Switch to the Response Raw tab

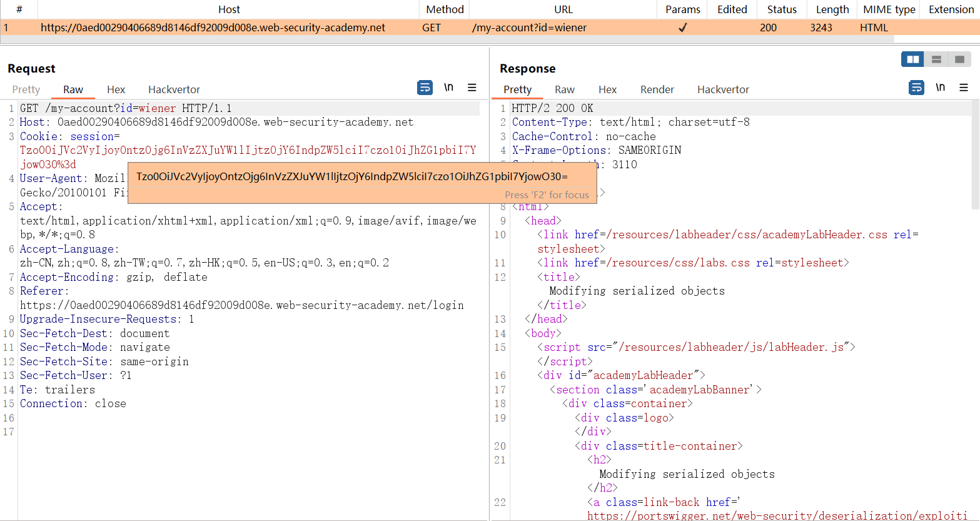pos(564,89)
